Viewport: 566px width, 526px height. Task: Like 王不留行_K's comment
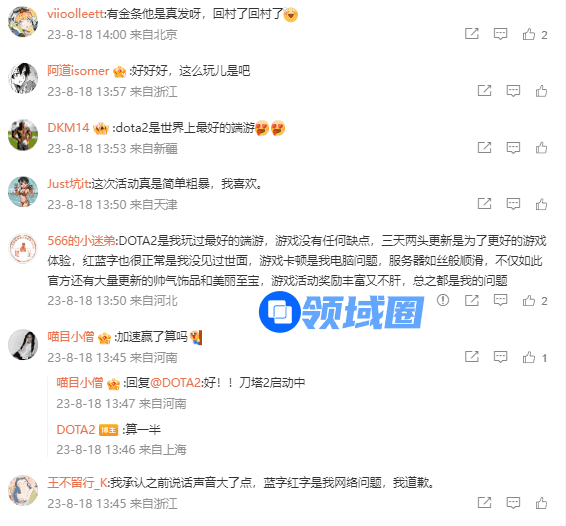coord(541,503)
